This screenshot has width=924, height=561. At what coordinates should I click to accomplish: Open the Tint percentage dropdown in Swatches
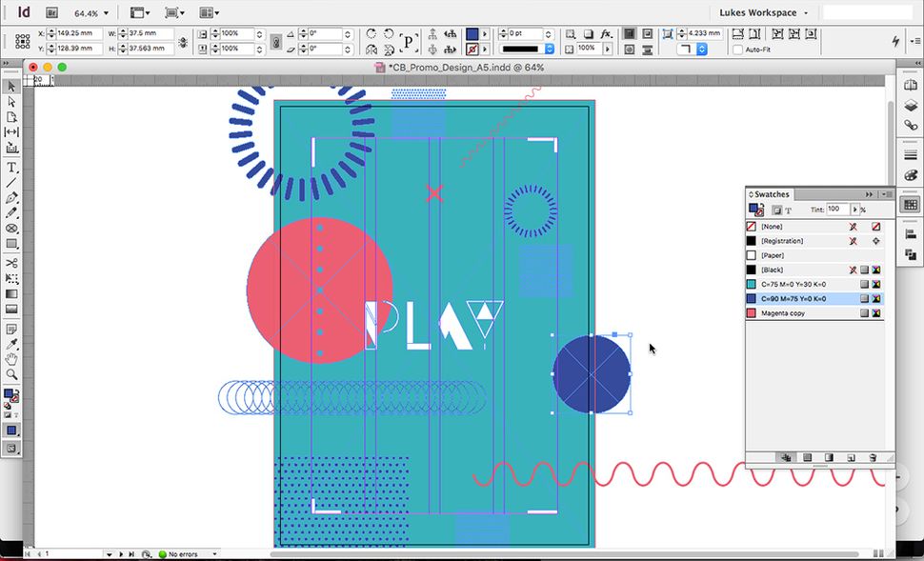point(854,209)
